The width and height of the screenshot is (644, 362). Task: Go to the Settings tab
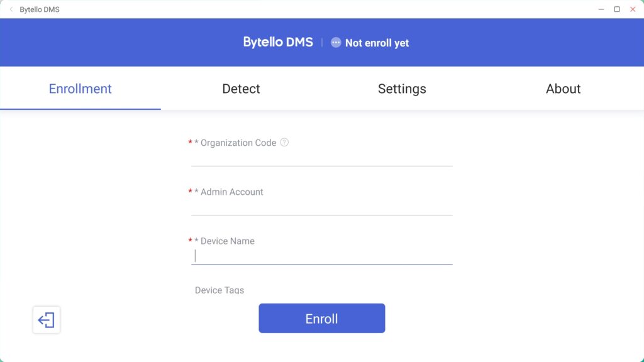click(402, 89)
